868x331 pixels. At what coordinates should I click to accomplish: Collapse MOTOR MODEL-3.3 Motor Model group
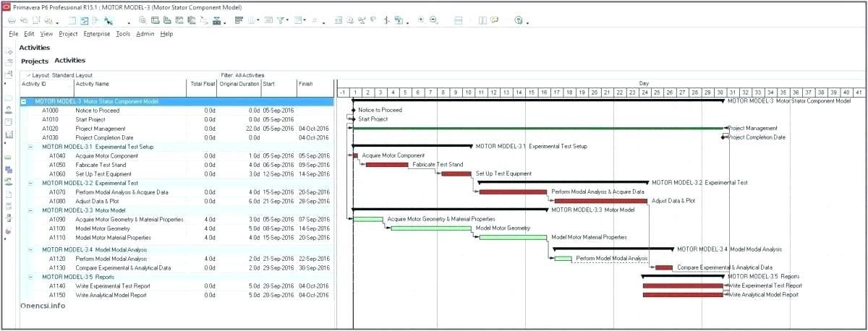(x=30, y=210)
